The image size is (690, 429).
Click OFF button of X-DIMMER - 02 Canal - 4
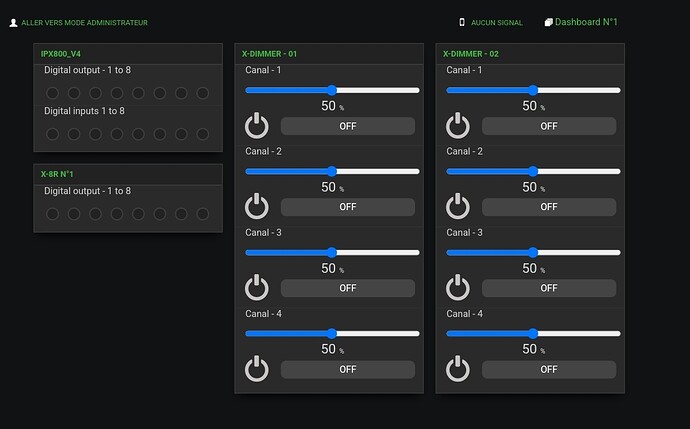[x=549, y=370]
